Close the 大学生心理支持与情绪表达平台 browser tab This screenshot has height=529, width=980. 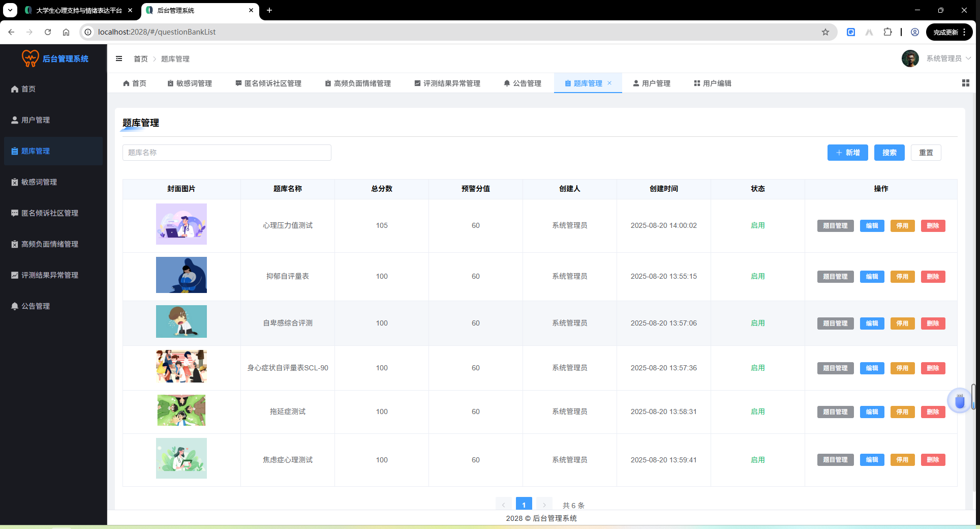point(130,10)
